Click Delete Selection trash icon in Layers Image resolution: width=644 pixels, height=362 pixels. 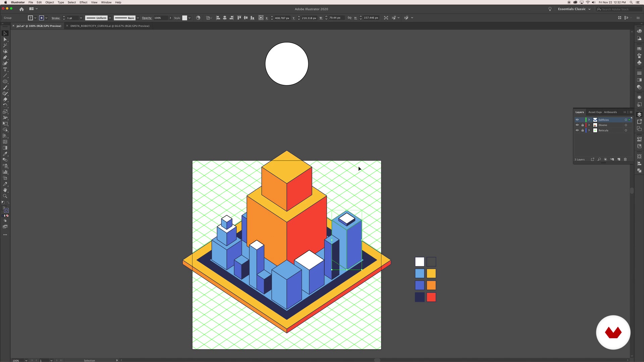[625, 160]
